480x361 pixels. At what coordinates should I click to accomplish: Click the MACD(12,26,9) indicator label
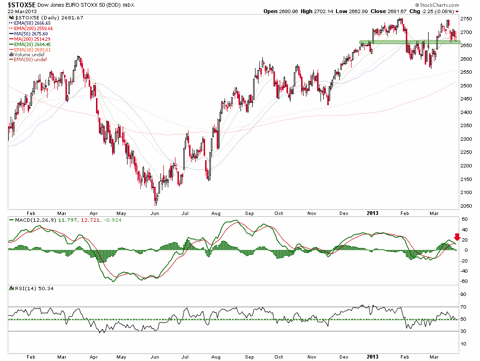point(35,220)
